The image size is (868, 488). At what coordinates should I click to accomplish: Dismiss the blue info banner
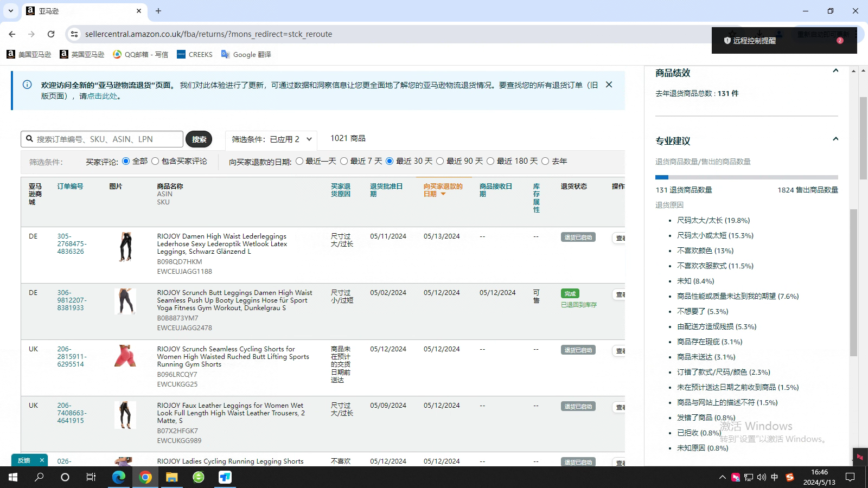pyautogui.click(x=609, y=85)
